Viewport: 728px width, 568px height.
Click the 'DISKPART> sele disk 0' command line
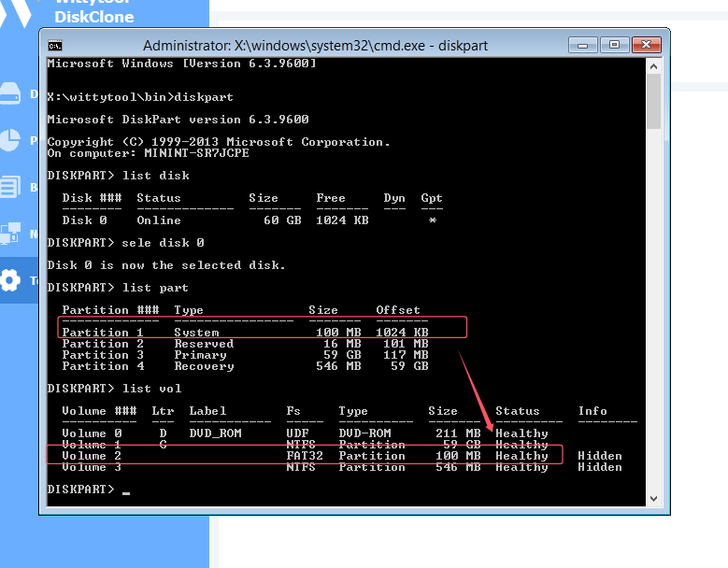tap(126, 243)
